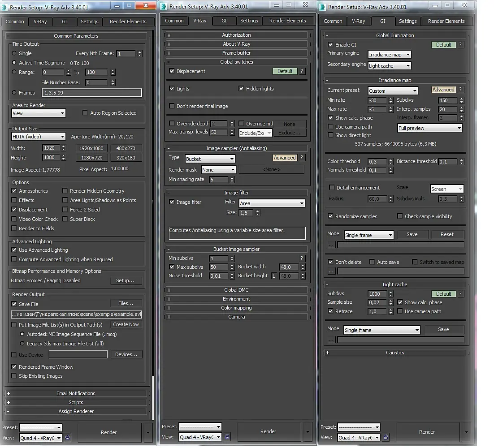The width and height of the screenshot is (494, 448).
Task: Open help next to Light cache Default
Action: (460, 294)
